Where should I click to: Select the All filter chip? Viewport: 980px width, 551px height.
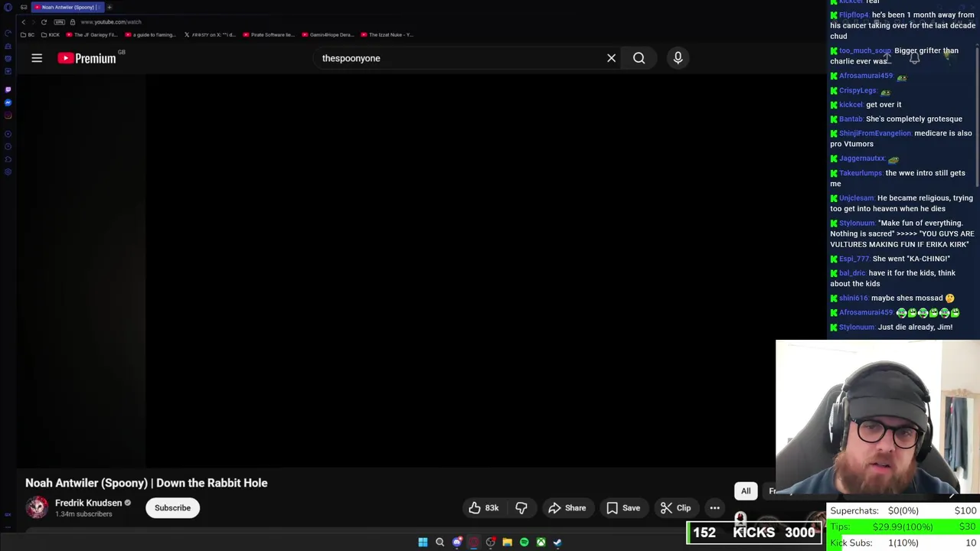click(746, 491)
